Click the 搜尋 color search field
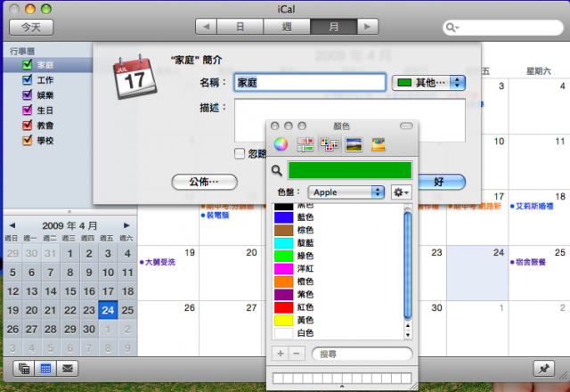 point(362,354)
